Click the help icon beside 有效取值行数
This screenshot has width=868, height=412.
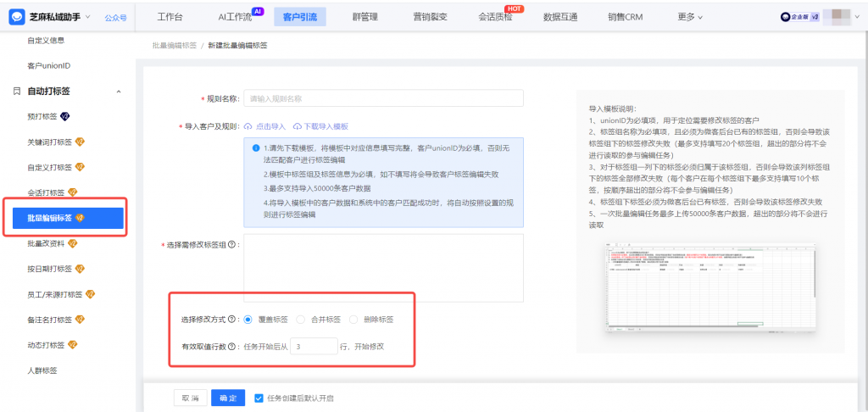pos(231,347)
